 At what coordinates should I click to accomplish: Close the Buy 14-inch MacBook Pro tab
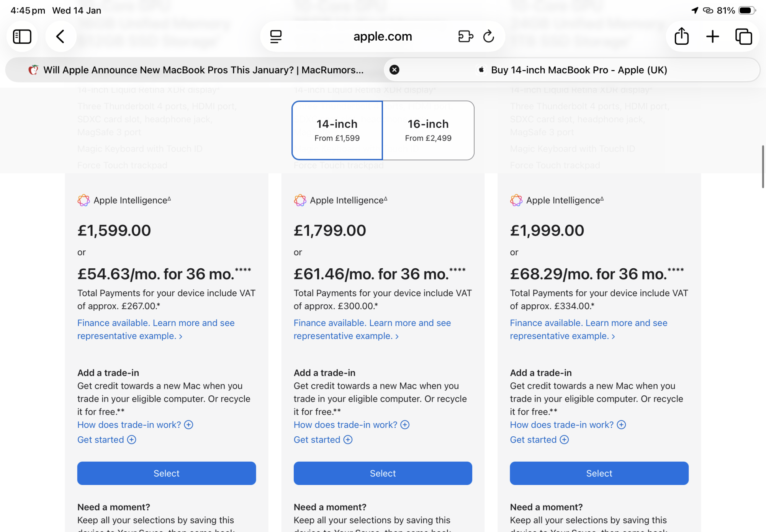[394, 70]
